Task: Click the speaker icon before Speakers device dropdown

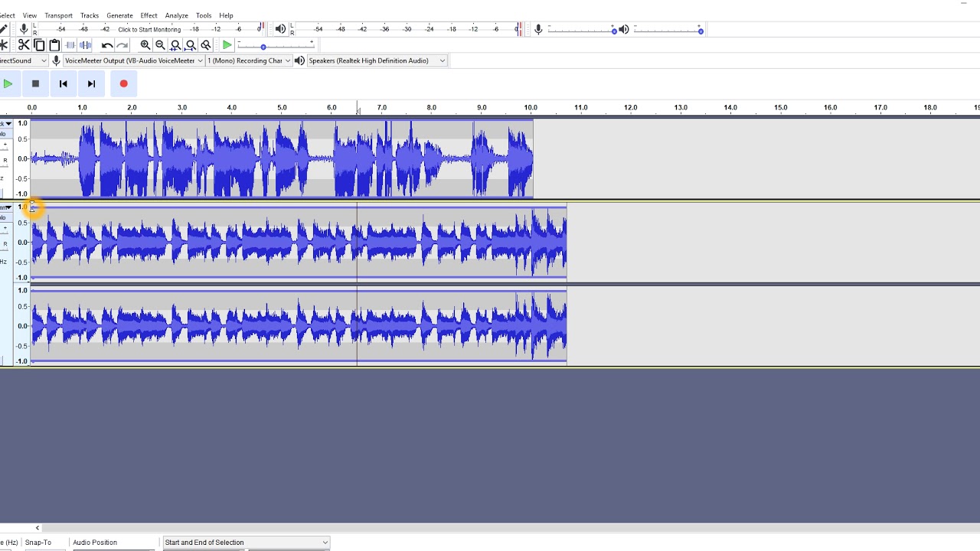Action: tap(299, 60)
